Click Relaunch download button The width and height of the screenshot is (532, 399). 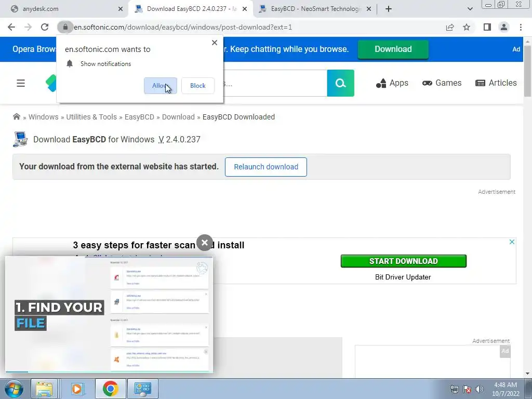[266, 167]
